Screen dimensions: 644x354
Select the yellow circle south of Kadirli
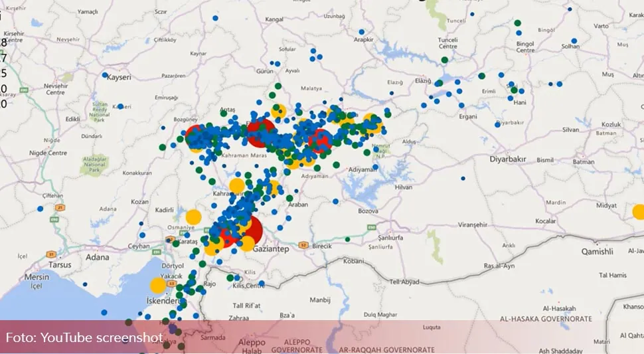pyautogui.click(x=193, y=217)
